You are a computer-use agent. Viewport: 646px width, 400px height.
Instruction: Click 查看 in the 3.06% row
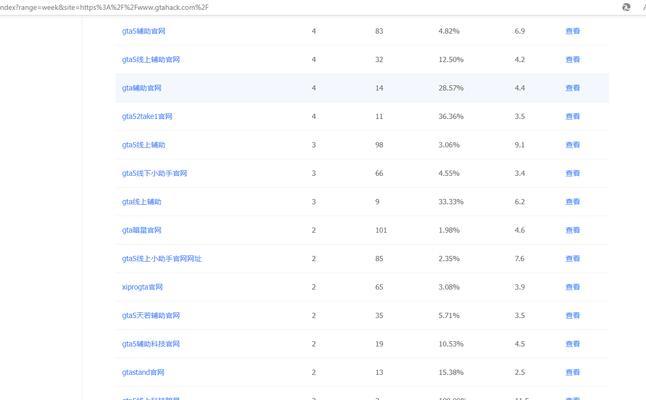click(573, 145)
